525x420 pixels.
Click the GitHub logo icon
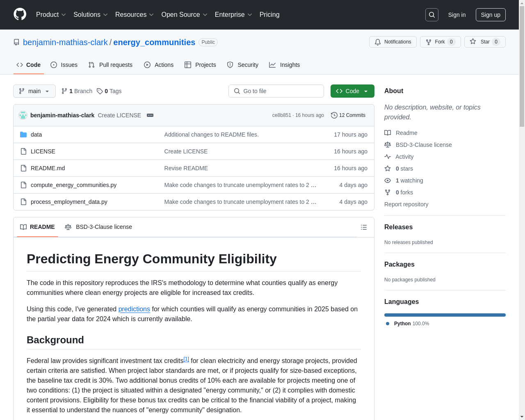[20, 14]
